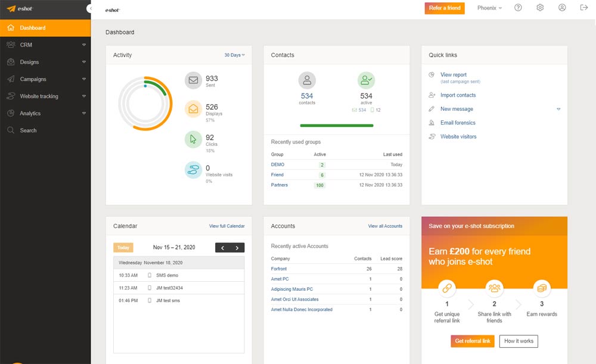
Task: Click the logout icon in header
Action: point(583,8)
